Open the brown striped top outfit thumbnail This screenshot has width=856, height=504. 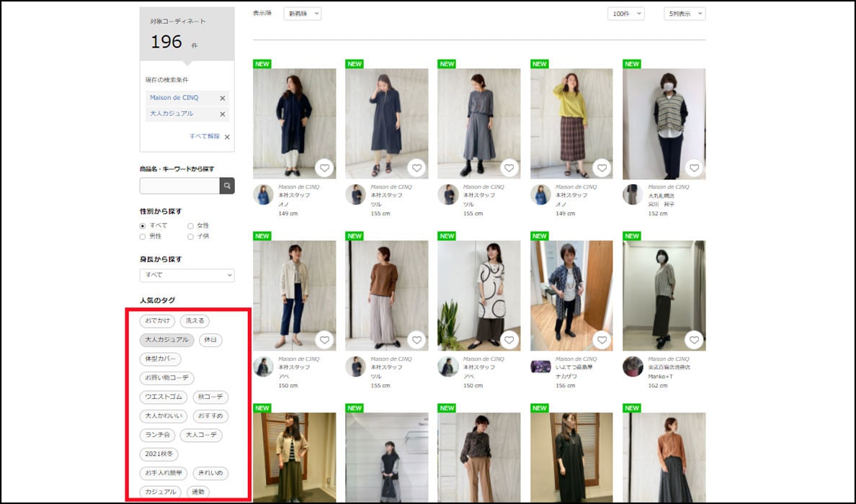click(386, 295)
